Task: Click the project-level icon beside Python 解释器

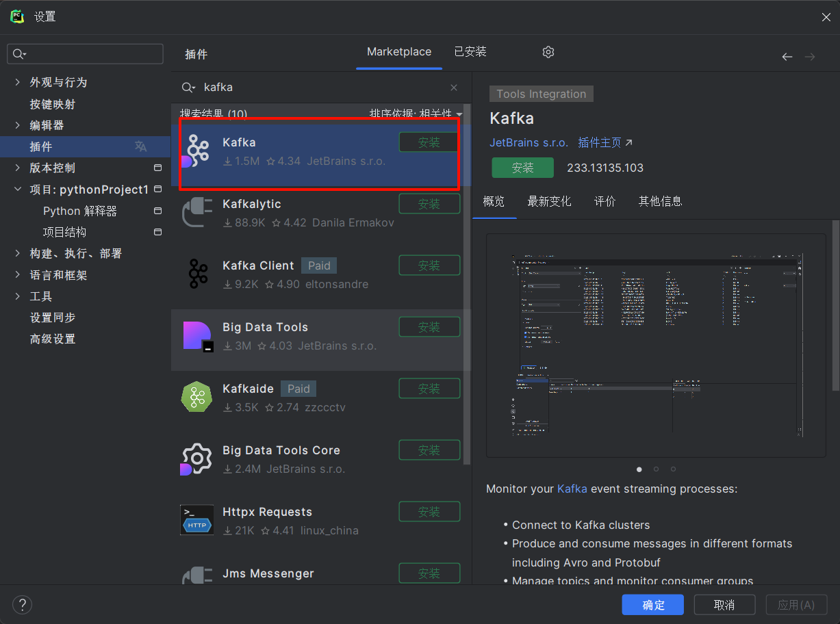Action: (157, 211)
